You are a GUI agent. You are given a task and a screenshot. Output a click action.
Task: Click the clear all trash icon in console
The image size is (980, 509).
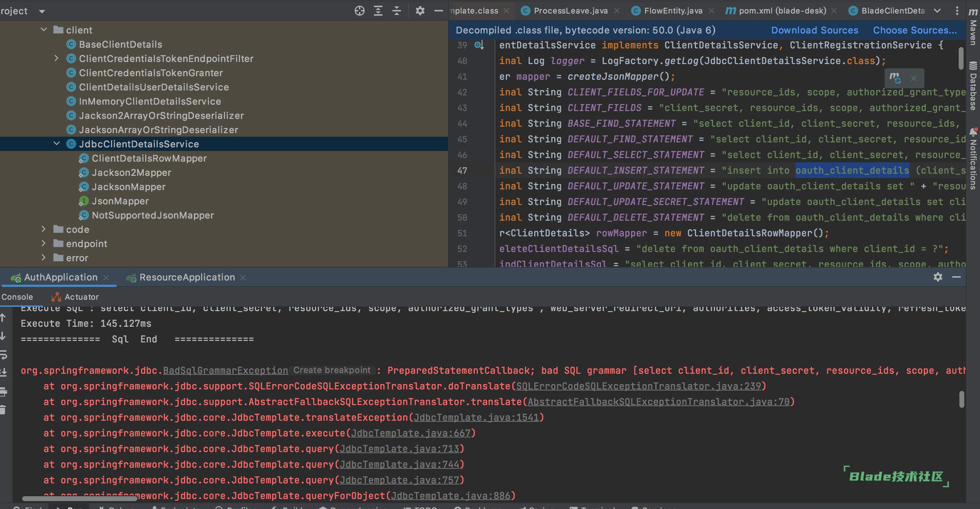[3, 410]
